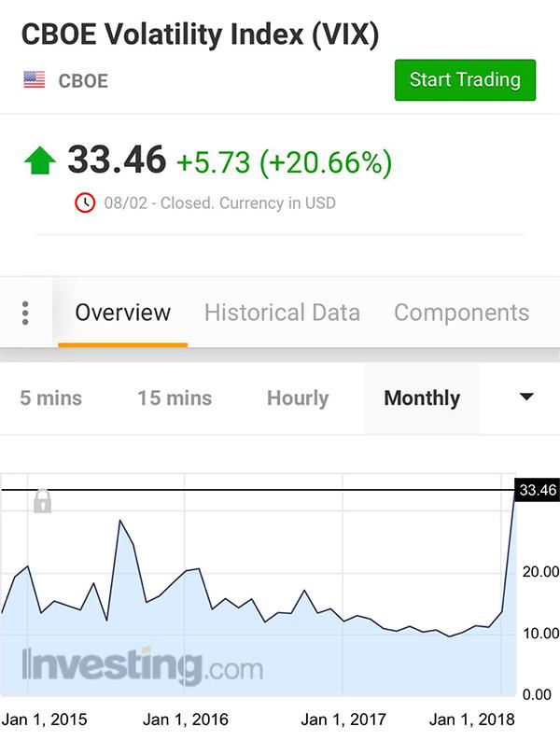Click the green up arrow icon

click(40, 161)
